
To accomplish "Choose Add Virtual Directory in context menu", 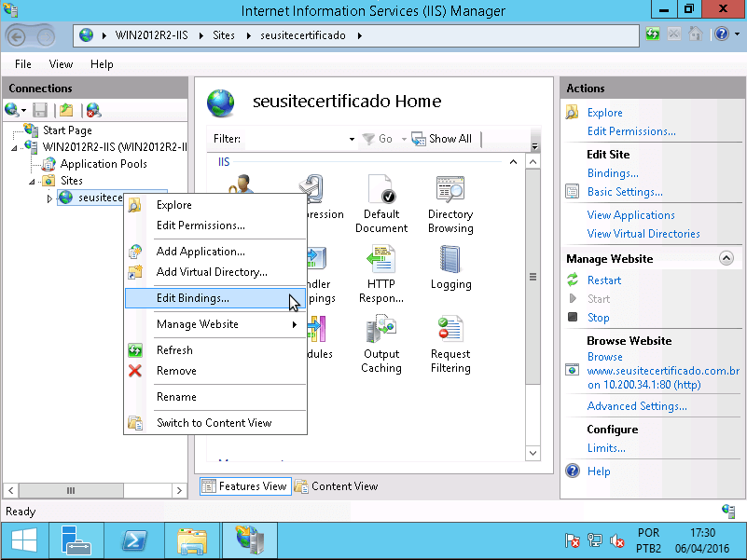I will [x=215, y=272].
